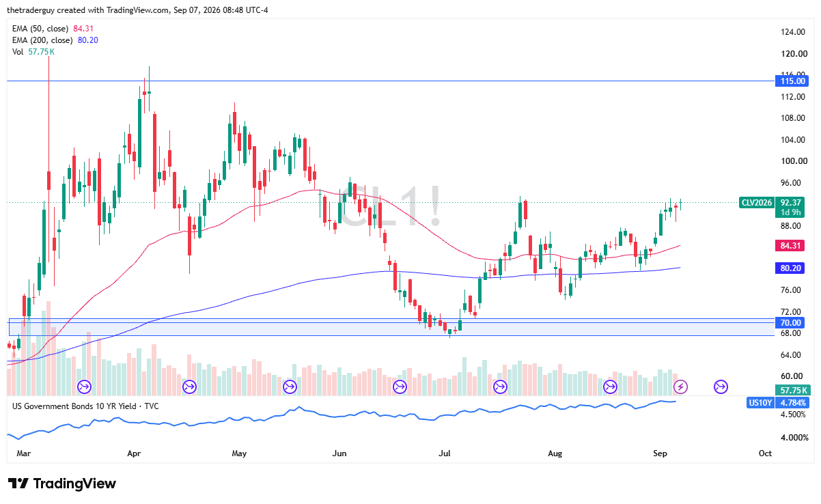Click the mid-June contract rollover marker
Viewport: 821px width, 504px height.
point(400,387)
